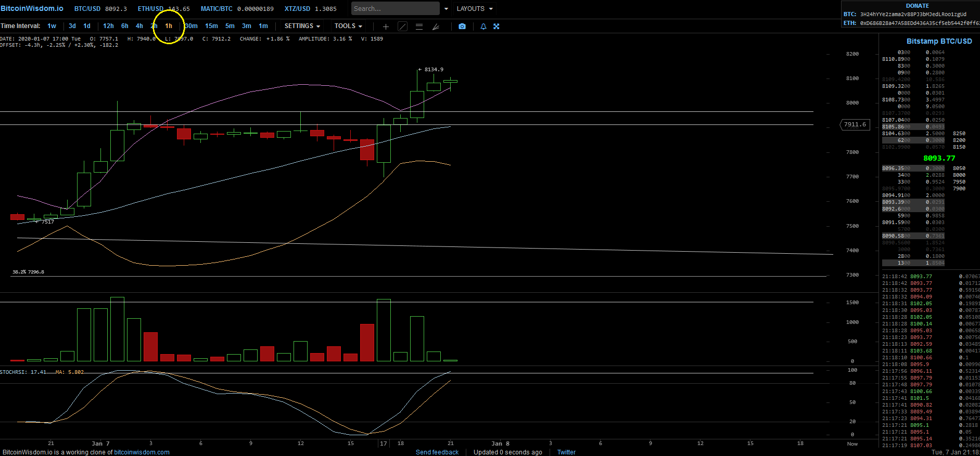Open price alerts bell icon

[483, 27]
